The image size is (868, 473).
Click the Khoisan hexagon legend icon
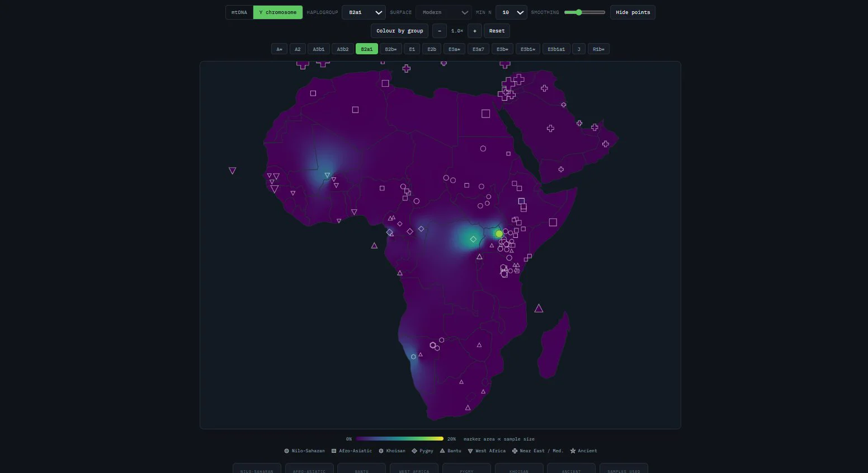tap(381, 451)
